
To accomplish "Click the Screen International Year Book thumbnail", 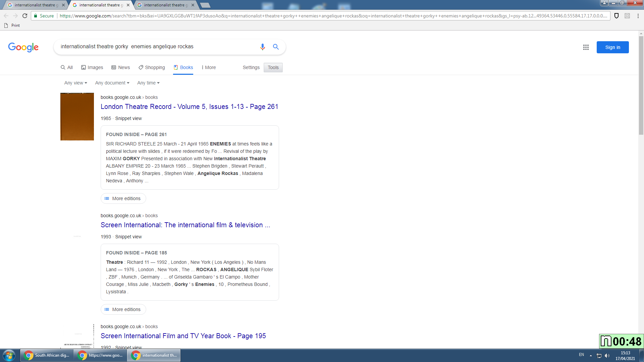I will (77, 336).
